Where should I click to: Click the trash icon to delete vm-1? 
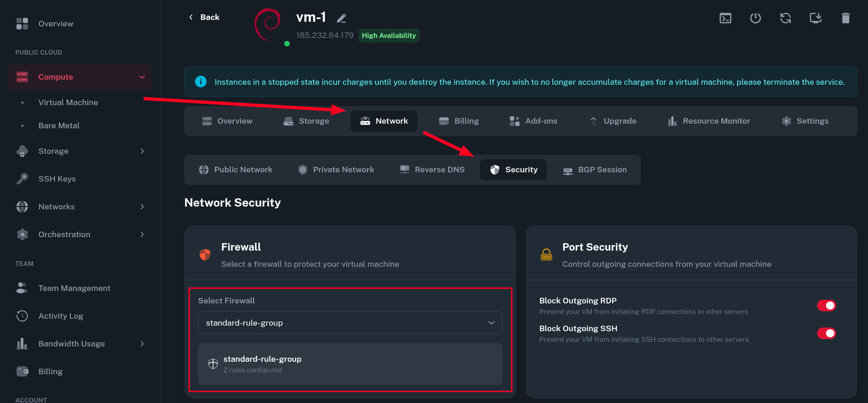pyautogui.click(x=845, y=18)
